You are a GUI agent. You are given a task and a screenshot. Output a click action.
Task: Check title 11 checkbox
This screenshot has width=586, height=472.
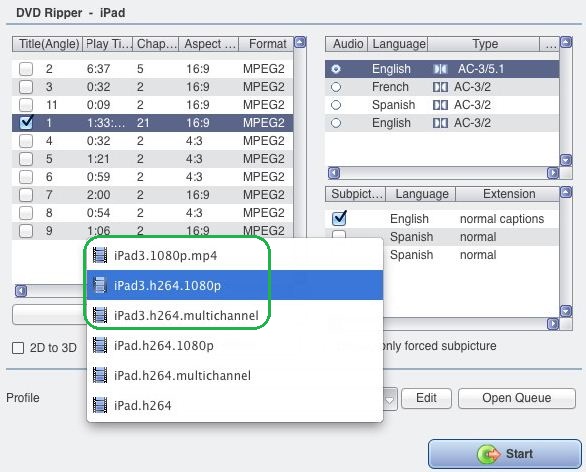pyautogui.click(x=26, y=105)
